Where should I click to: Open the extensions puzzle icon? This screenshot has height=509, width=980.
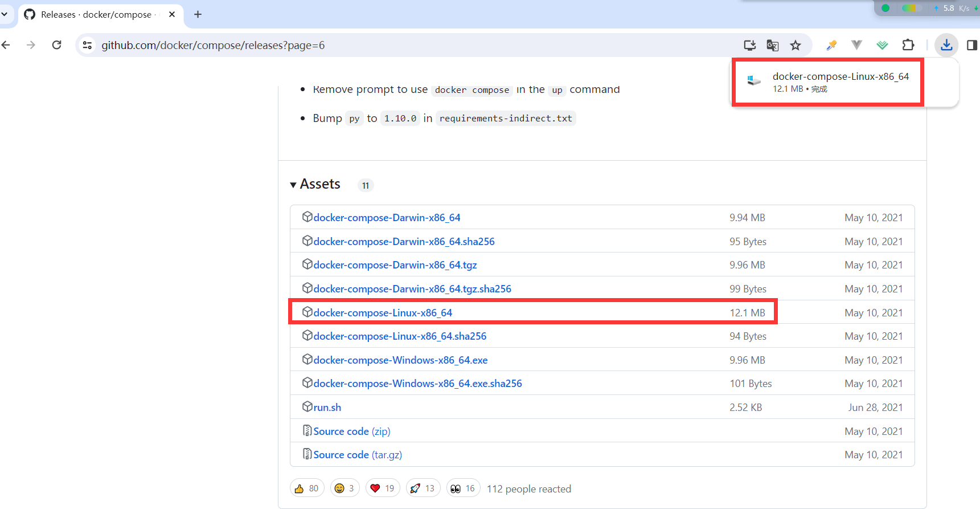[x=908, y=45]
